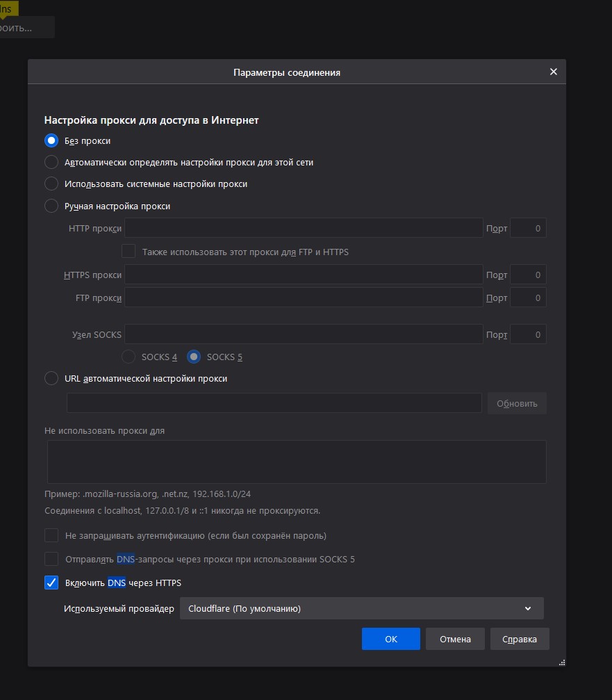Click the 'Узел SOCKS' label
The image size is (612, 700).
(x=97, y=334)
